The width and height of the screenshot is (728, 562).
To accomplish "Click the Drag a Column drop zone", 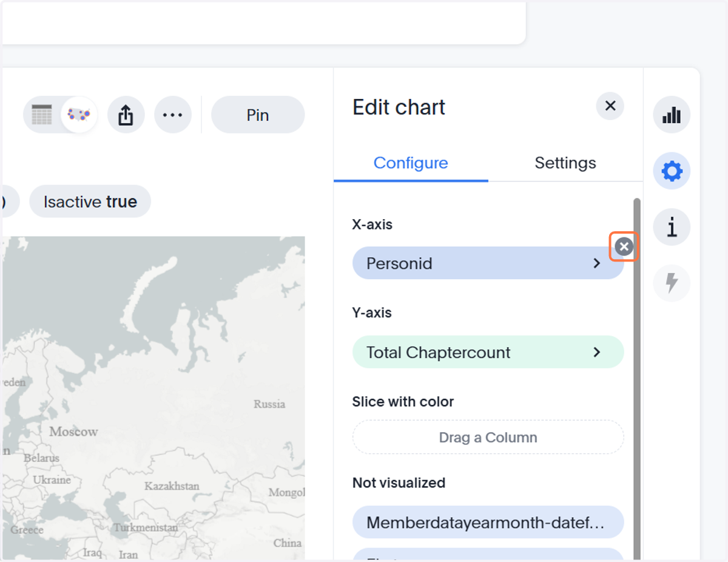I will click(x=488, y=437).
